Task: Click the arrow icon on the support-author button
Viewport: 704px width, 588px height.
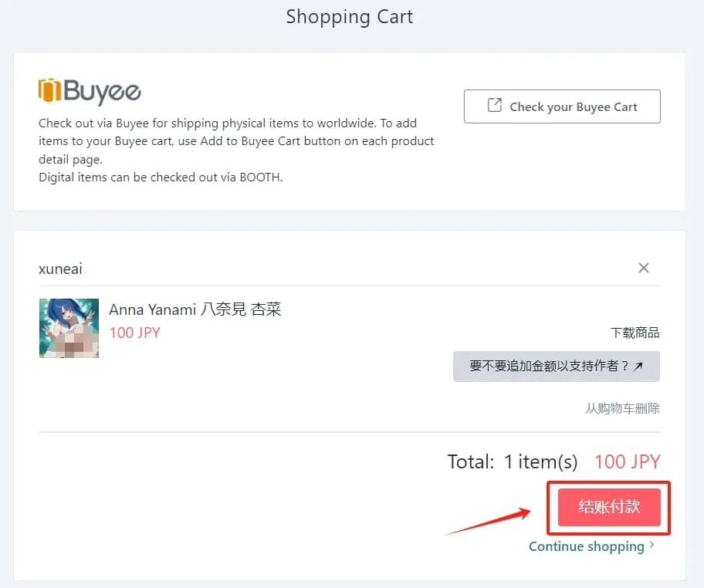Action: 638,367
